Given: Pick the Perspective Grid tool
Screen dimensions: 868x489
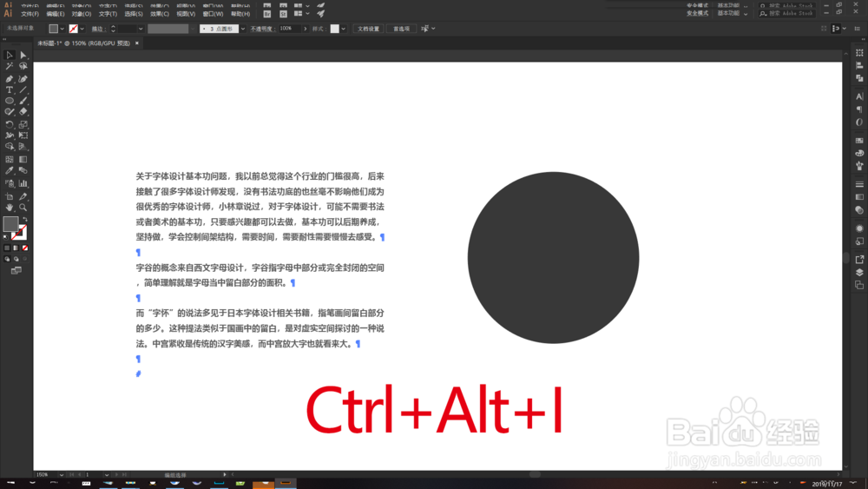Looking at the screenshot, I should click(x=23, y=147).
